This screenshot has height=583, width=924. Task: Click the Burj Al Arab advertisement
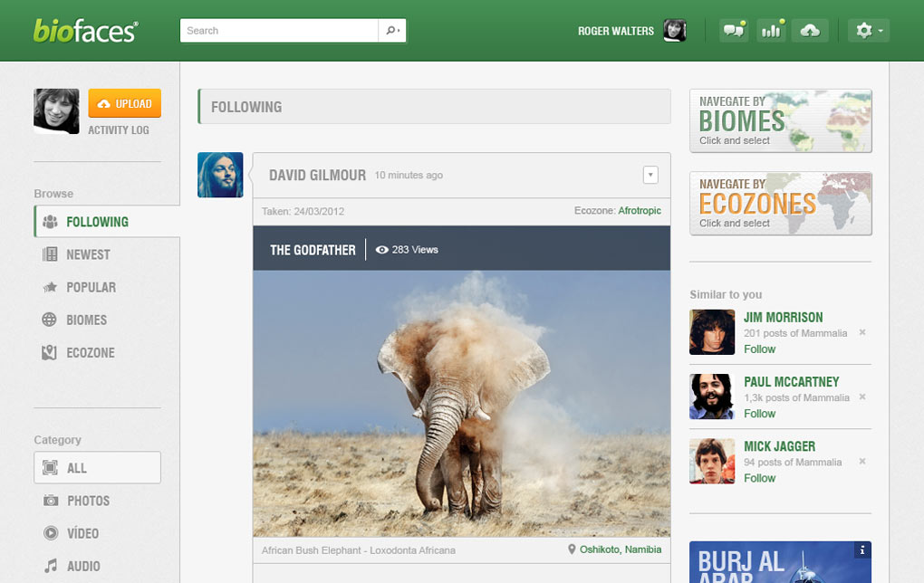click(780, 562)
